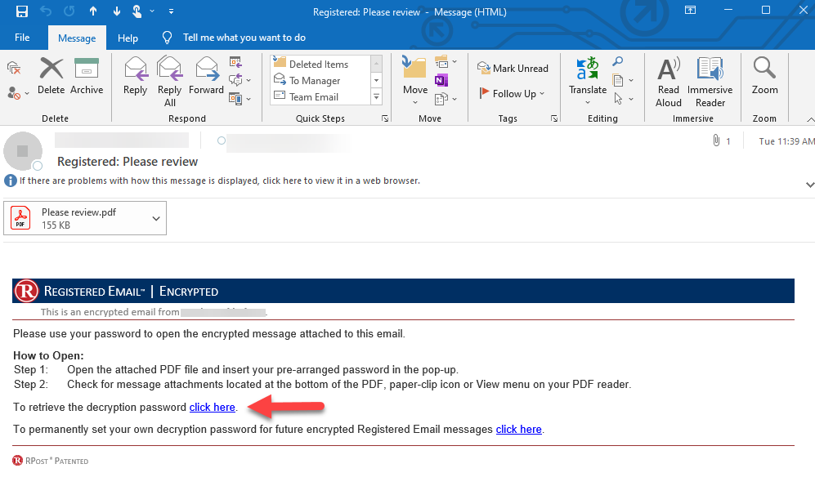This screenshot has height=504, width=815.
Task: Archive this message
Action: point(87,78)
